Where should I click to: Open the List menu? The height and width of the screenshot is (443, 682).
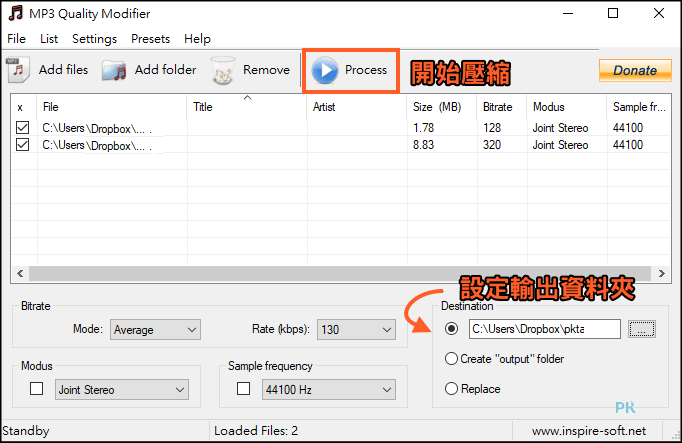tap(49, 39)
